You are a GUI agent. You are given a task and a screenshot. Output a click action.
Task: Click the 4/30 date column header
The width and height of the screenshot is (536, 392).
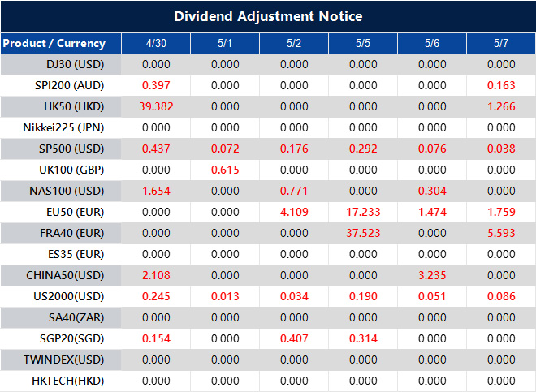tap(156, 43)
